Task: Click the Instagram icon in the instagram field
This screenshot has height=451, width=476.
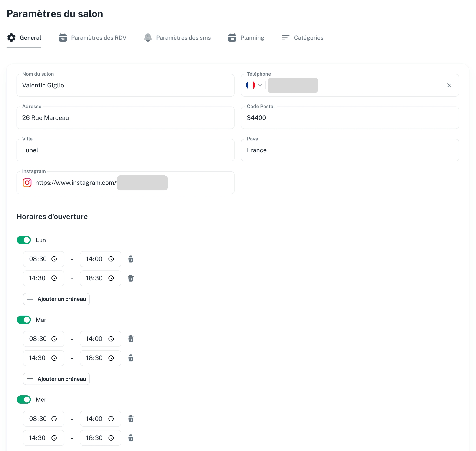Action: point(27,183)
